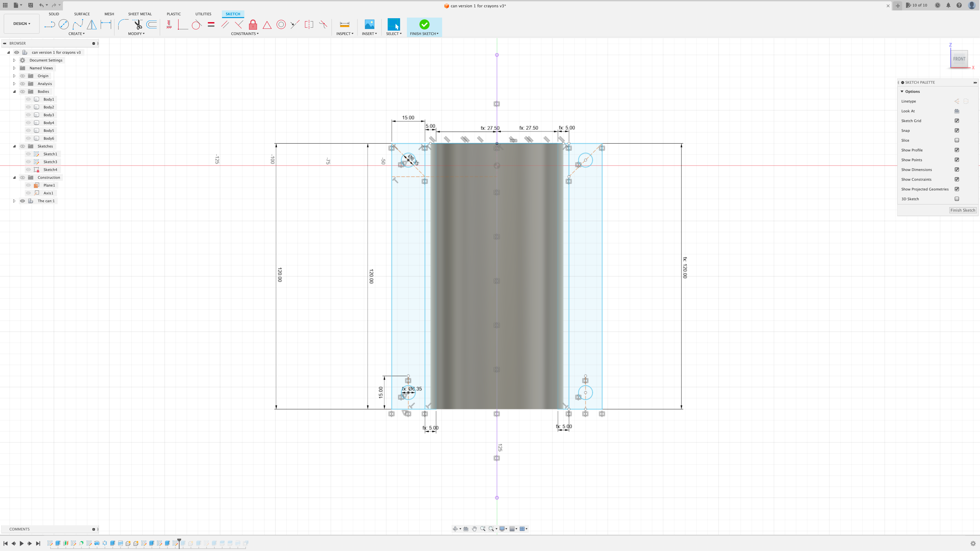Switch to the SHEET METAL tab
Image resolution: width=980 pixels, height=551 pixels.
140,14
